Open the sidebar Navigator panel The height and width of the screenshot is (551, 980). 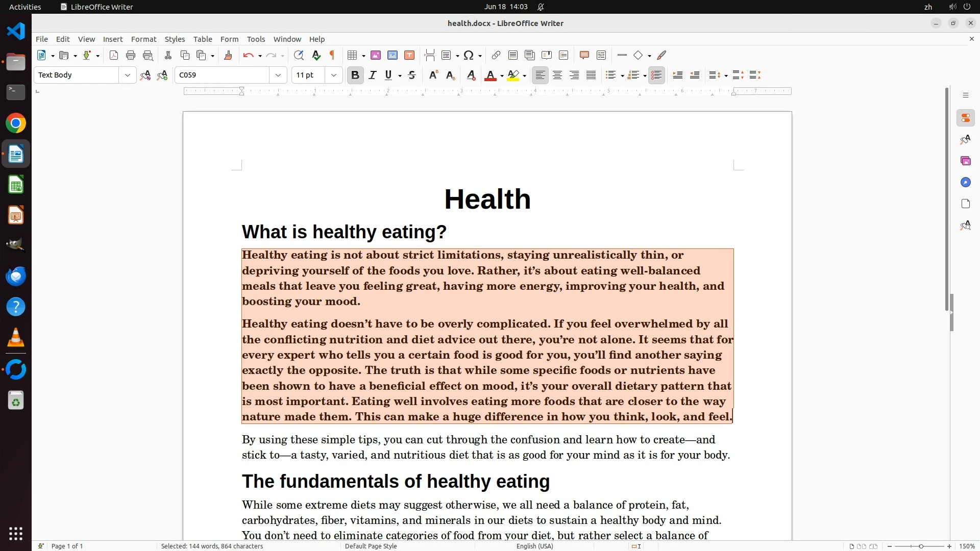pos(965,183)
